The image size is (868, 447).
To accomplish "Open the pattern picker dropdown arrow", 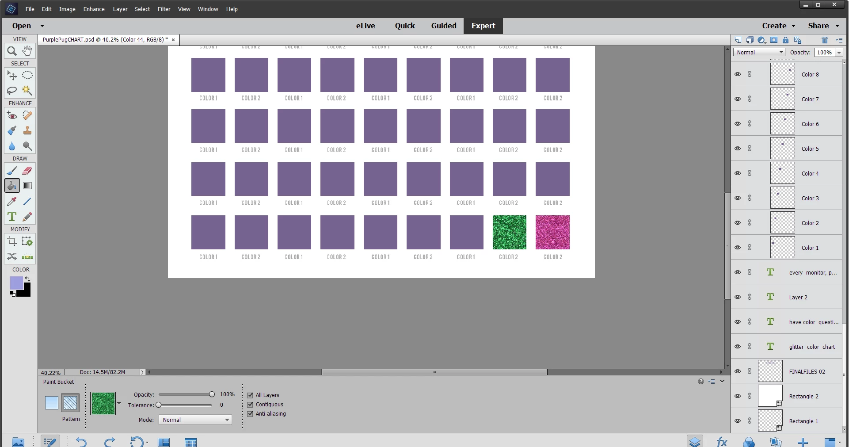I will pyautogui.click(x=119, y=403).
